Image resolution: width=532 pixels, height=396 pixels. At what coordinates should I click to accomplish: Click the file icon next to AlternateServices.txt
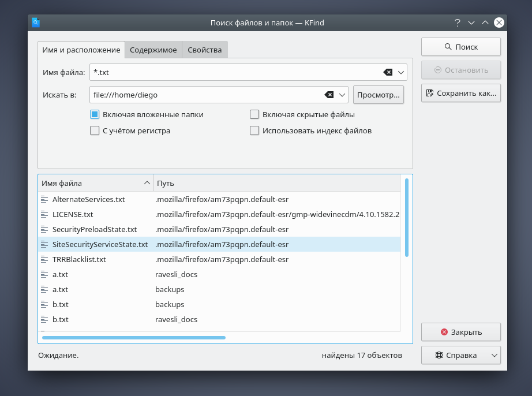(x=44, y=199)
